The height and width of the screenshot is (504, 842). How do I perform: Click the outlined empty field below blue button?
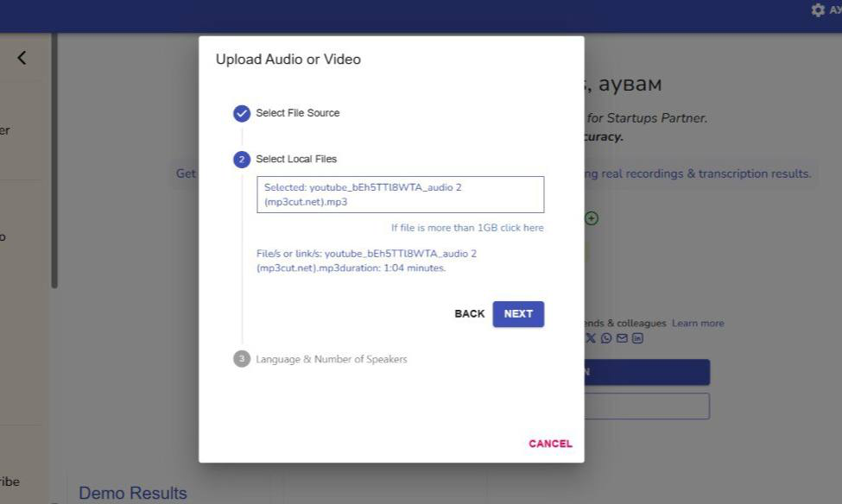tap(647, 406)
